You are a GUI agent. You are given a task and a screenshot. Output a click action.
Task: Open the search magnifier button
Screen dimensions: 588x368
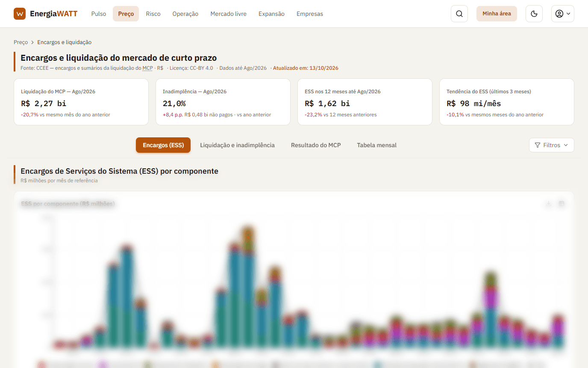[459, 14]
